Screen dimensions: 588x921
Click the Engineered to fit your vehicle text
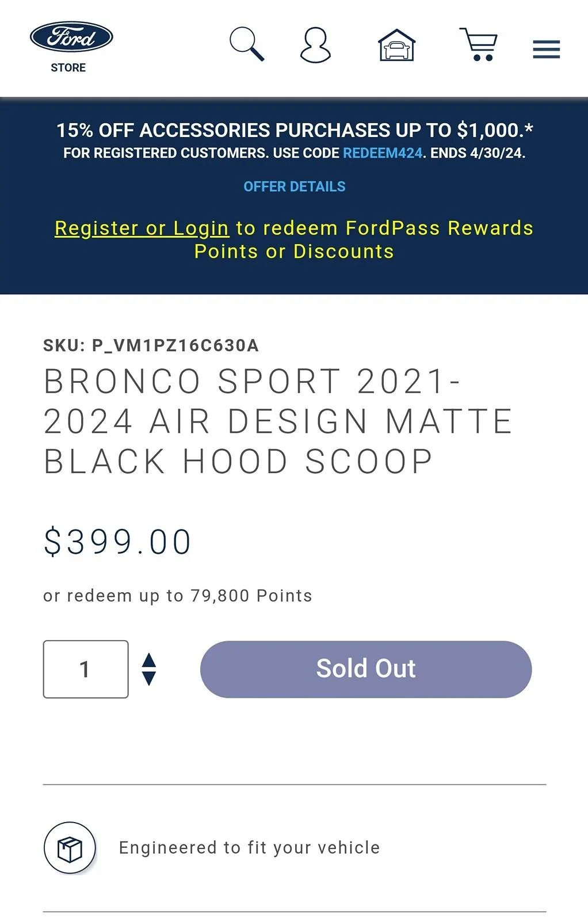pyautogui.click(x=249, y=847)
